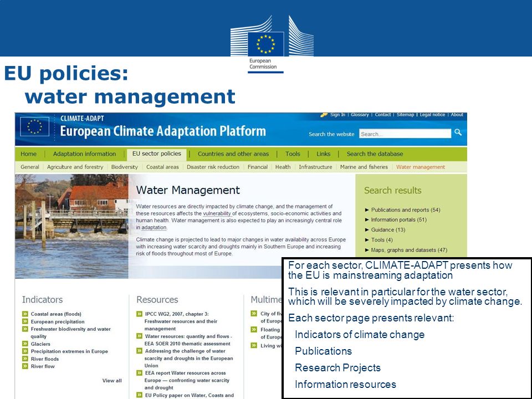
Task: Open the Legal notice link
Action: pyautogui.click(x=433, y=115)
